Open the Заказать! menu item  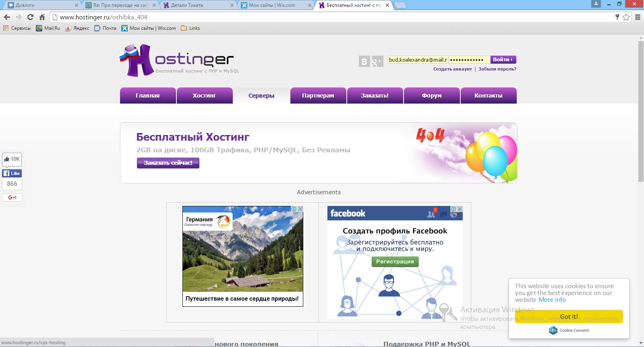coord(375,96)
